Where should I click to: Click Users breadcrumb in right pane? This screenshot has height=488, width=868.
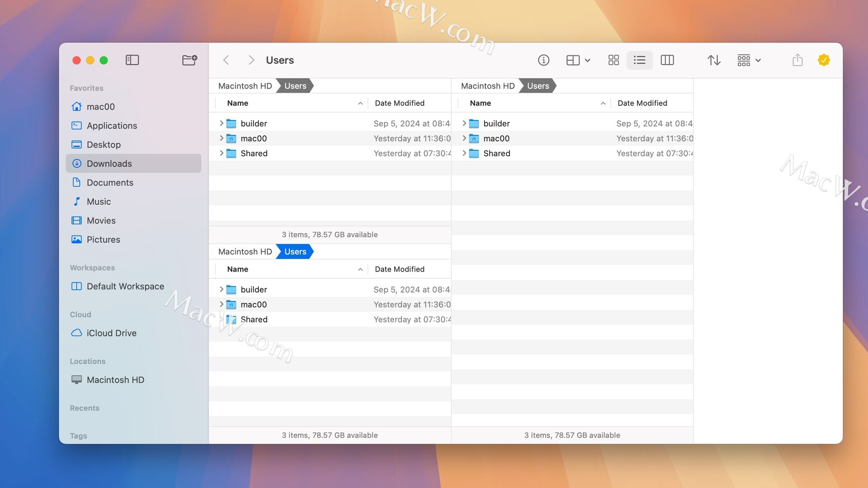point(538,86)
